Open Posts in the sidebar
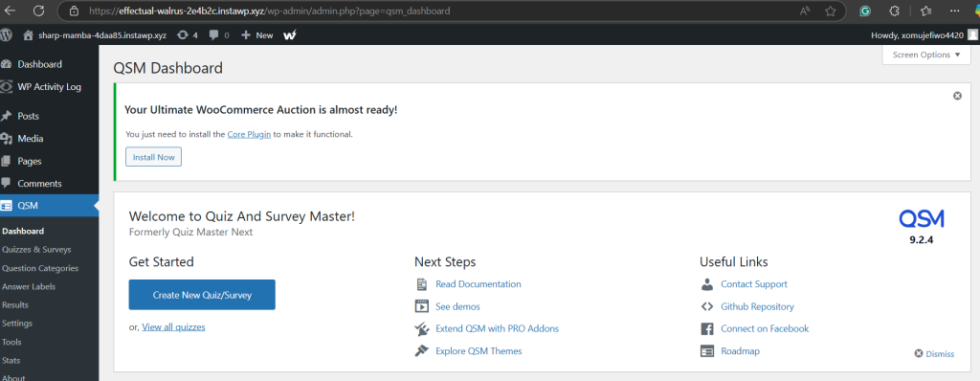 (28, 116)
